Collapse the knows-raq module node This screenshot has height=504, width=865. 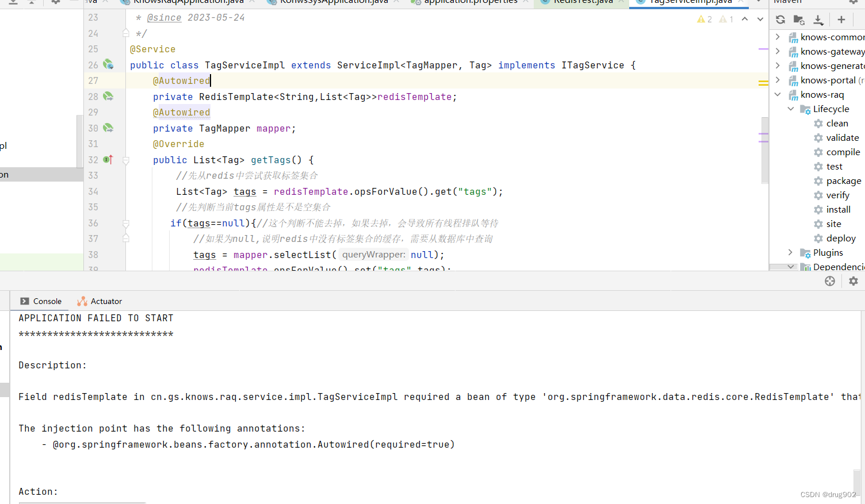pyautogui.click(x=778, y=94)
